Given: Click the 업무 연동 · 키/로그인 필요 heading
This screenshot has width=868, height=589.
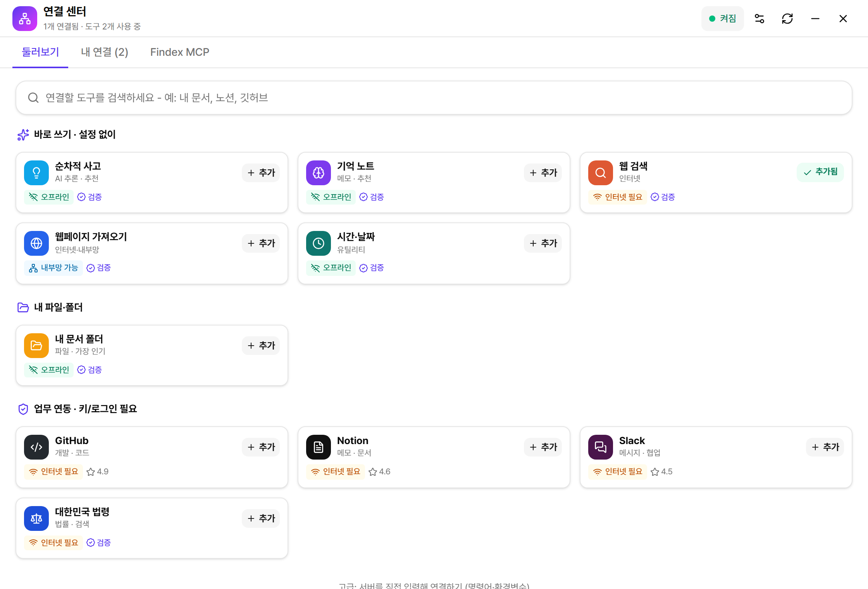Looking at the screenshot, I should (86, 409).
